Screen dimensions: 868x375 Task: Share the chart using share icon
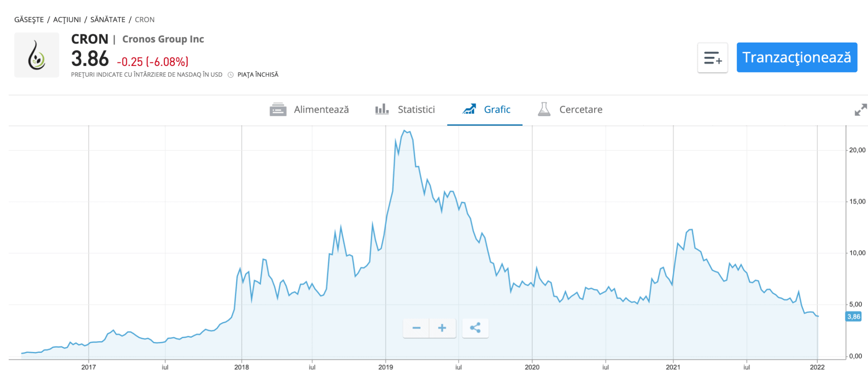475,328
